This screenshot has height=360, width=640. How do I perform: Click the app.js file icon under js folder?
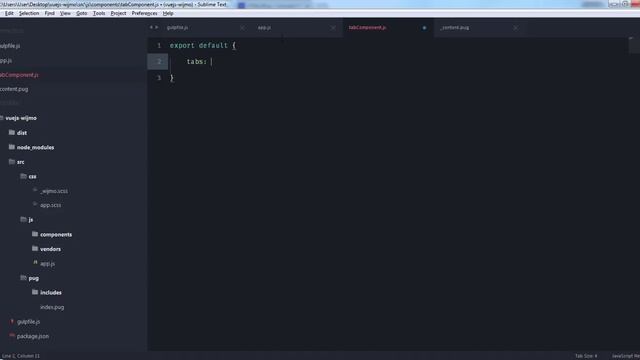35,263
